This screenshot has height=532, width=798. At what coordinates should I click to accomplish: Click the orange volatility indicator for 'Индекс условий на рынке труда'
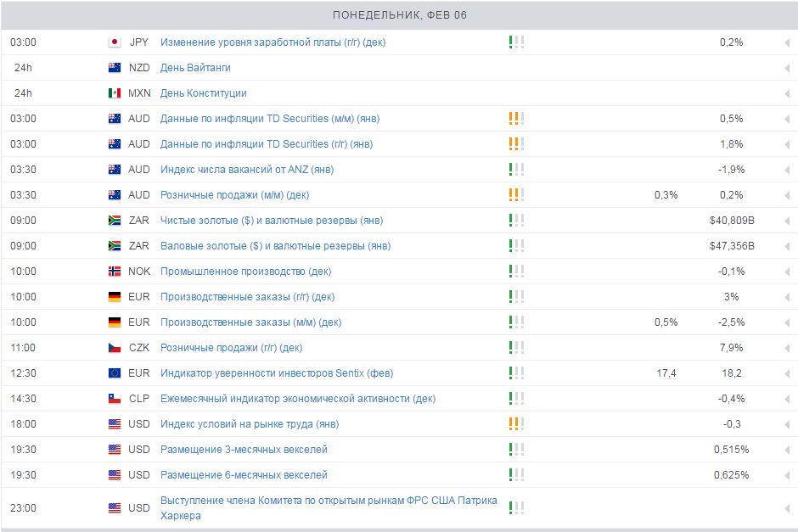(516, 423)
